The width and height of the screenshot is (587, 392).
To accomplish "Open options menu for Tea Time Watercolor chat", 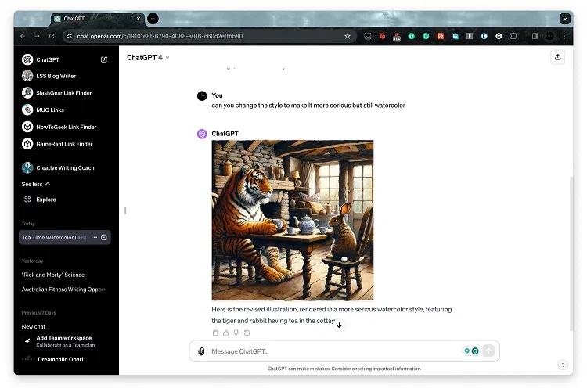I will click(x=94, y=237).
